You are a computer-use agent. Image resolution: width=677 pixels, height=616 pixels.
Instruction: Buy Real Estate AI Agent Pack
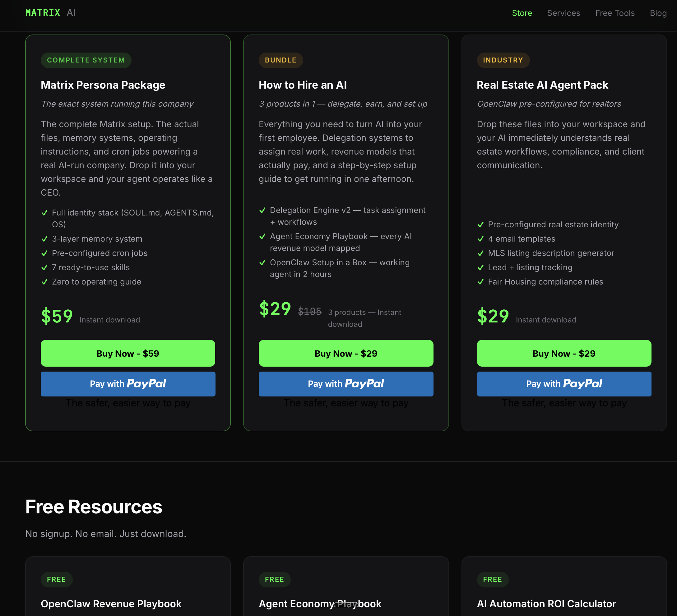click(563, 353)
